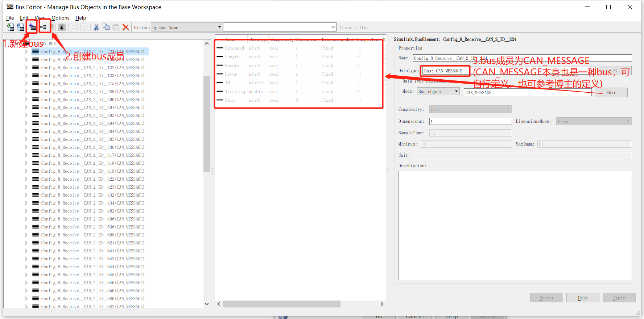The width and height of the screenshot is (644, 319).
Task: Click the Revert button
Action: pyautogui.click(x=546, y=298)
